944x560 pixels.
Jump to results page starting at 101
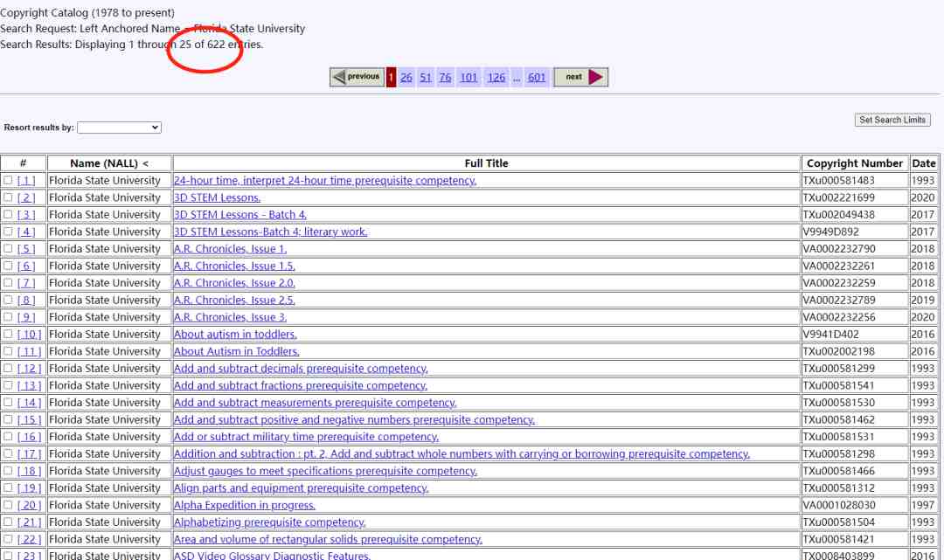469,78
